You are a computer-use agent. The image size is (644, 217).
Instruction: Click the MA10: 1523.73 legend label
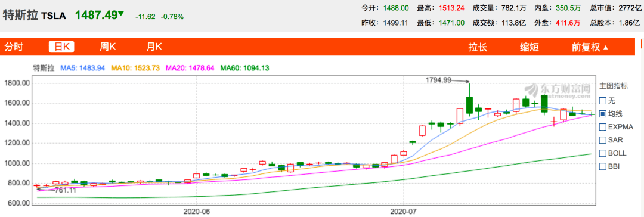click(135, 67)
